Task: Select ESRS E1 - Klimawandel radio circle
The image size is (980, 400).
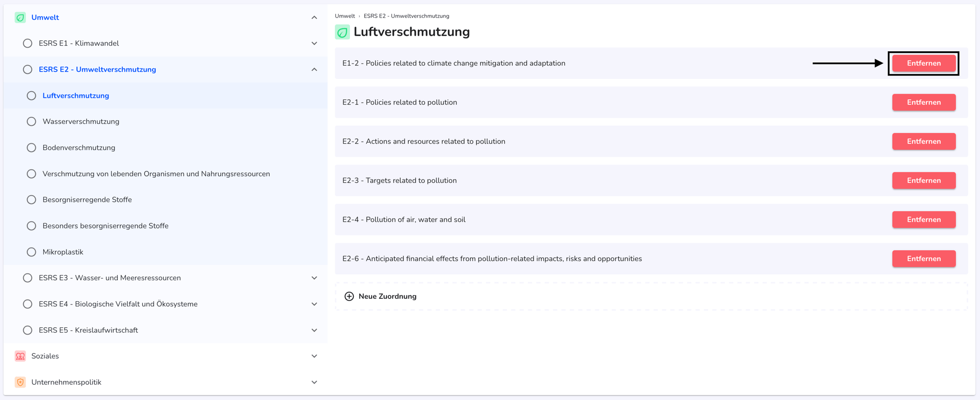Action: pos(28,43)
